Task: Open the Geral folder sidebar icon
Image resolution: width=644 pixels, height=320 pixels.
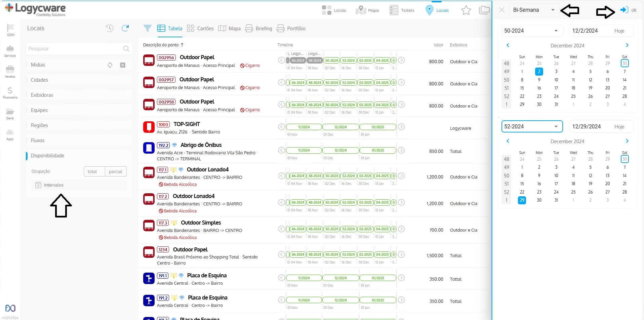Action: click(10, 111)
